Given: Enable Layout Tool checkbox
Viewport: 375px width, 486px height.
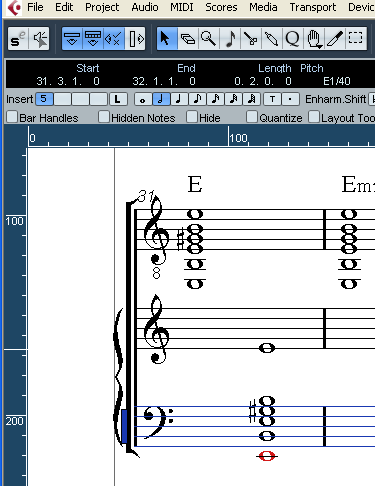Looking at the screenshot, I should [314, 117].
